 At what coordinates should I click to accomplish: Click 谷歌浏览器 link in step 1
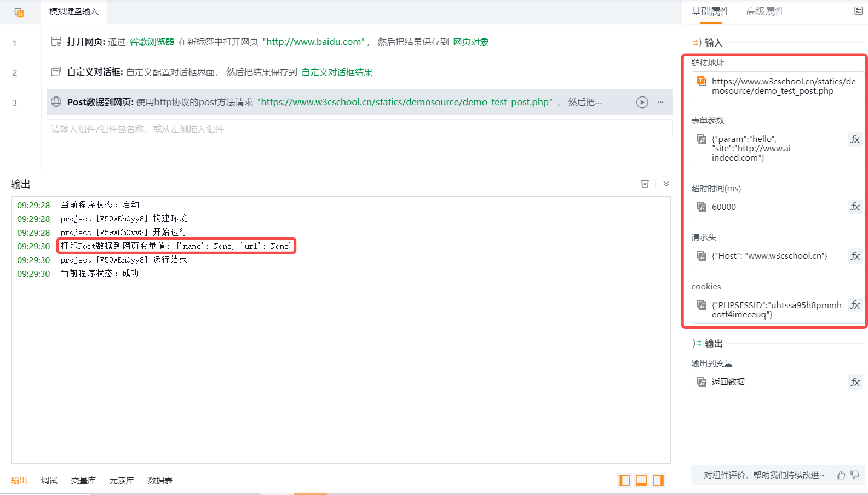click(152, 42)
